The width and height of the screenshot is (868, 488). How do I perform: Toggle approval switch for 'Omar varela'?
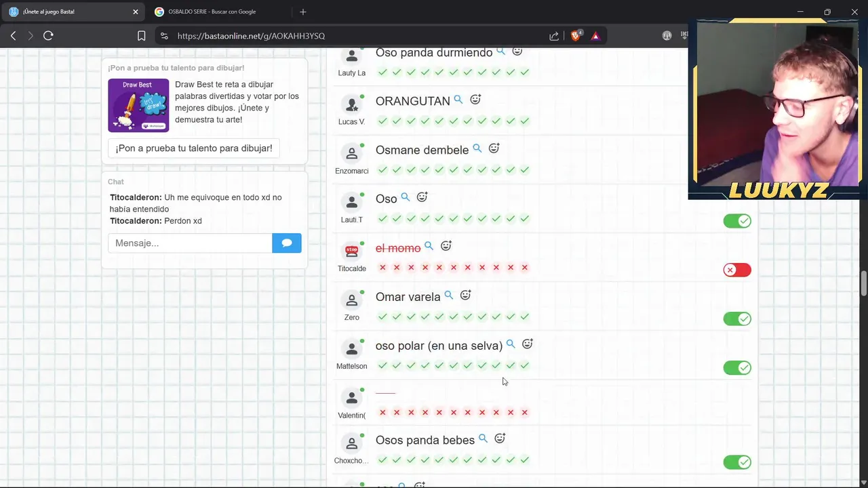pos(737,319)
